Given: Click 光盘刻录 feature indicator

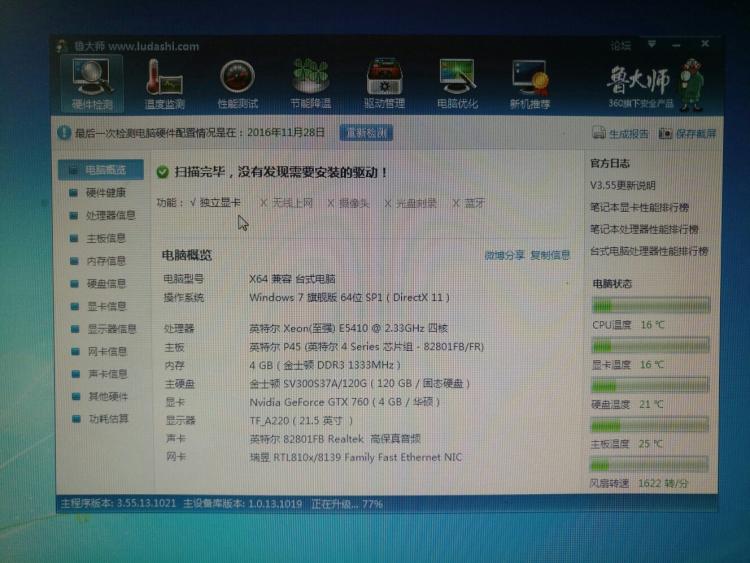Looking at the screenshot, I should [x=410, y=203].
